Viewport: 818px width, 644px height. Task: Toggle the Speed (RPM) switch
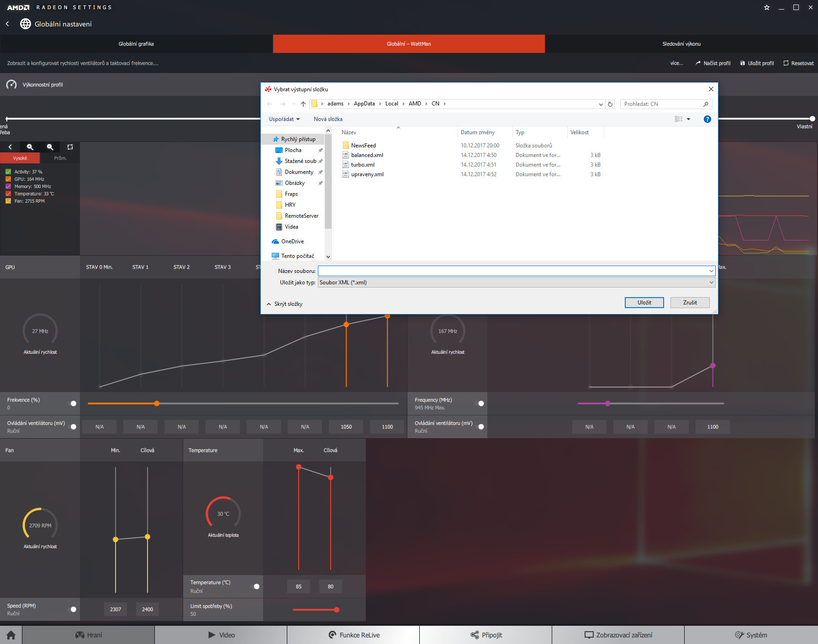[x=72, y=609]
